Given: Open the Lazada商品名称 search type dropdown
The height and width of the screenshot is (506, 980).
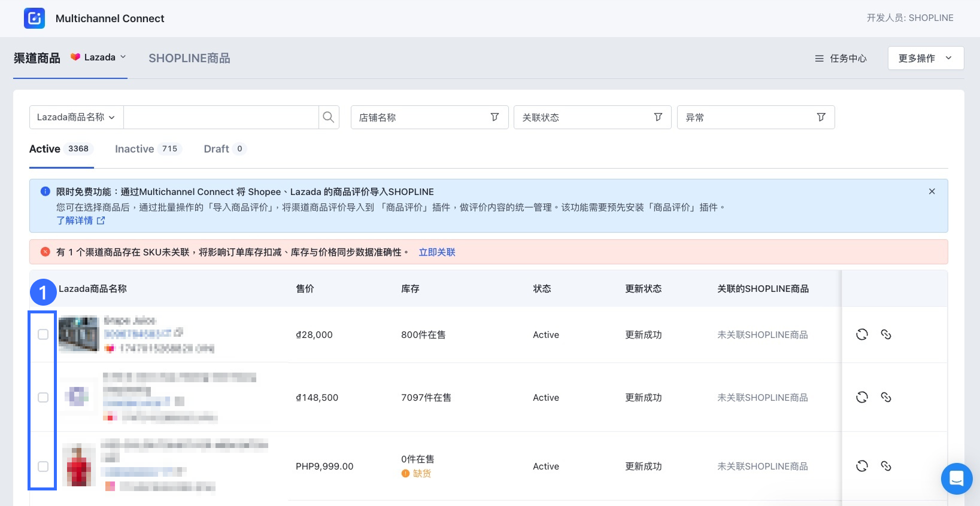Looking at the screenshot, I should [x=76, y=117].
